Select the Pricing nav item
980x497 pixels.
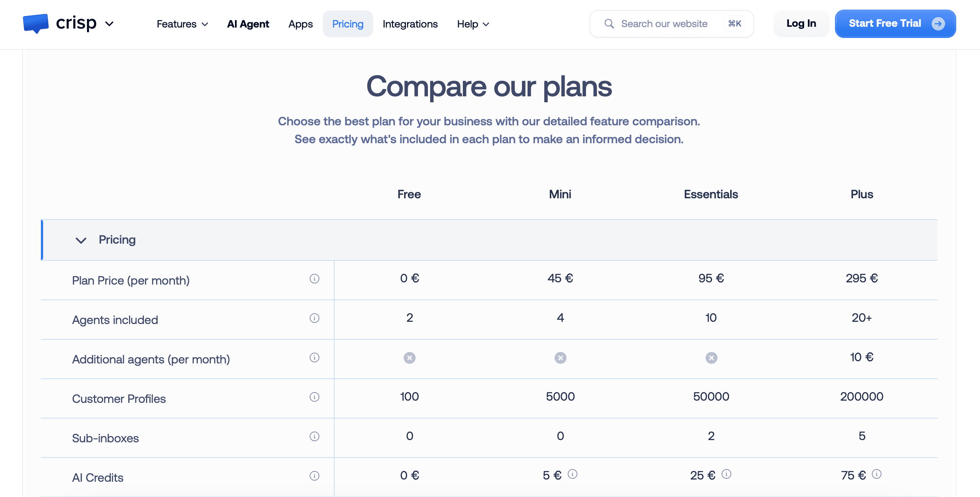click(x=348, y=24)
